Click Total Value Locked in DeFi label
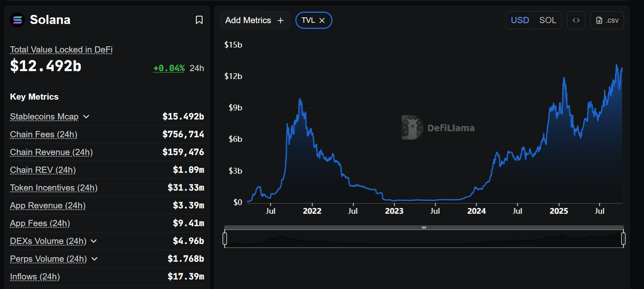 61,50
